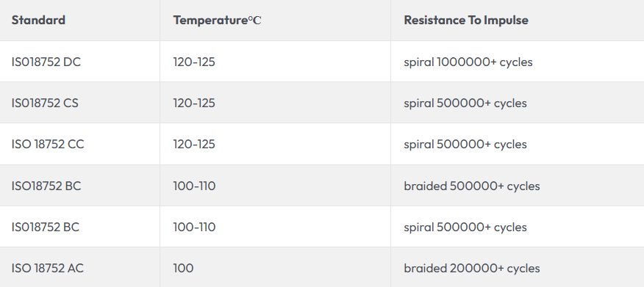644x287 pixels.
Task: Click spiral 500000+ cycles in CS row
Action: 465,103
